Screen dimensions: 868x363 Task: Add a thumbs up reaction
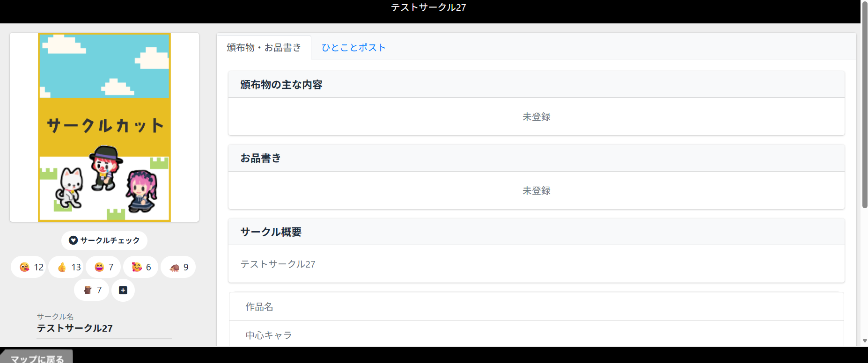[66, 267]
